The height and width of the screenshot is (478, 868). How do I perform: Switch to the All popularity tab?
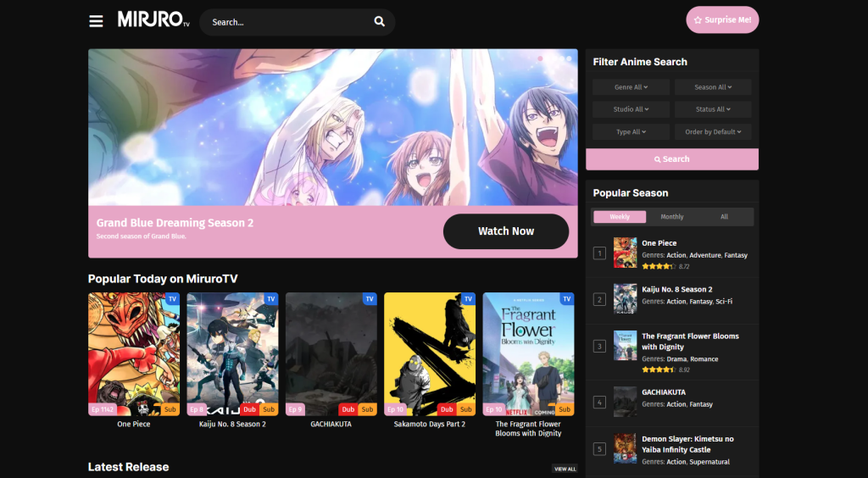point(724,217)
